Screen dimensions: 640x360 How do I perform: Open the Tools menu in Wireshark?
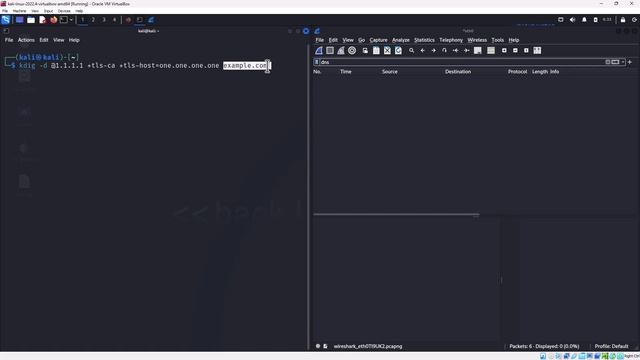pos(497,40)
